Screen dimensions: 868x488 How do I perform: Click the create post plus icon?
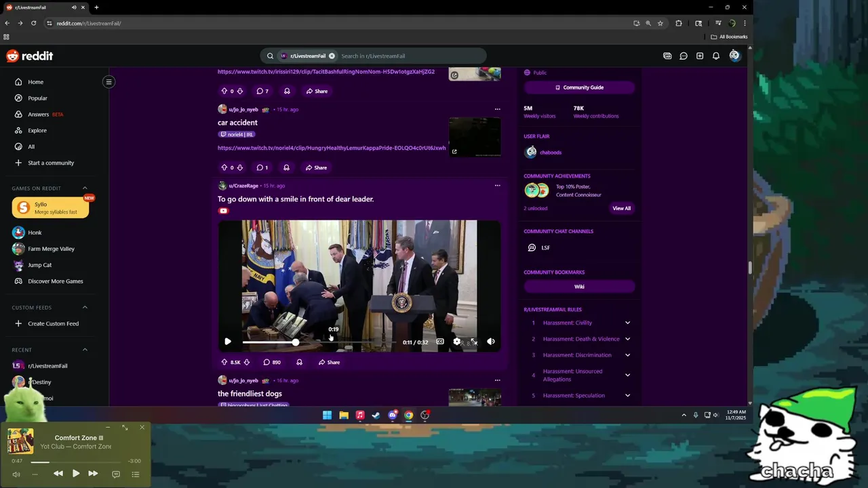click(x=700, y=56)
